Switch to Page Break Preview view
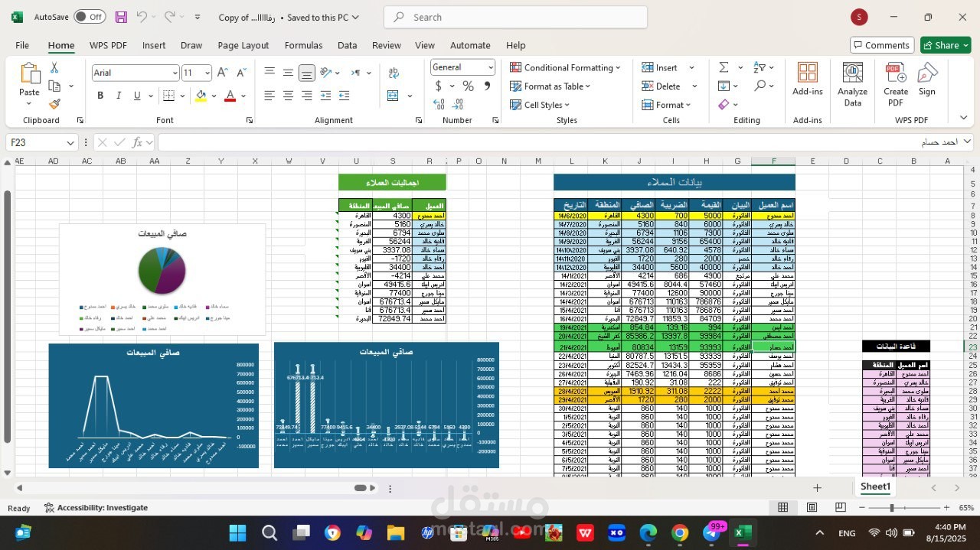 841,508
